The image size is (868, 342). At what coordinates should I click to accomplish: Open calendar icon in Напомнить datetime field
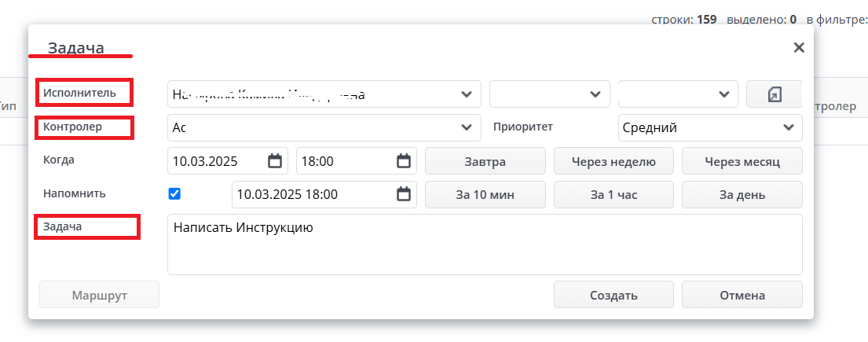(404, 194)
